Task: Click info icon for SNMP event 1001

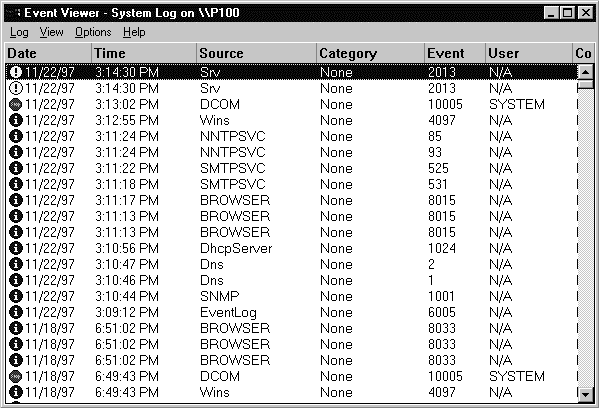Action: click(16, 296)
